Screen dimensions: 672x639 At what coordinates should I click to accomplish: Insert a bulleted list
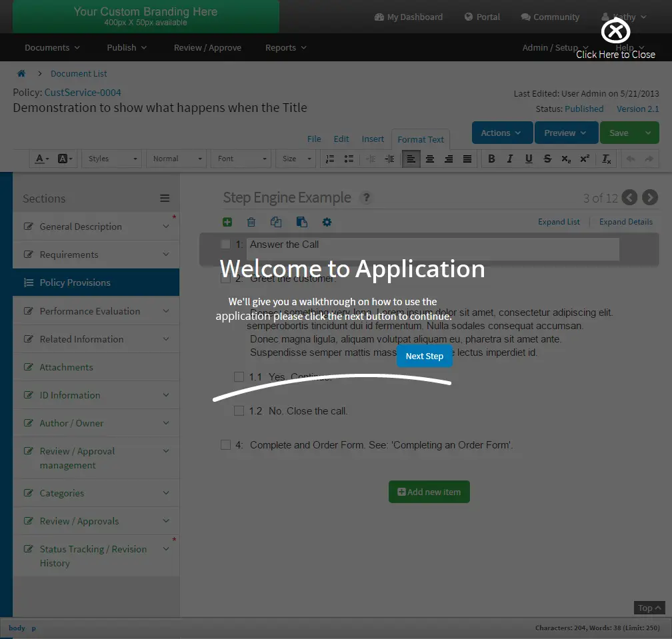(349, 159)
